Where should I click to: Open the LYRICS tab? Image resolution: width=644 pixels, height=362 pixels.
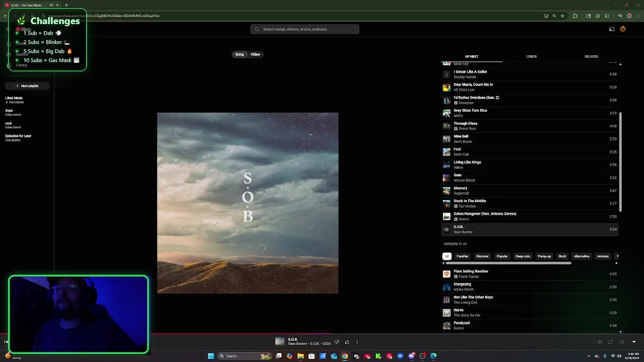point(531,57)
